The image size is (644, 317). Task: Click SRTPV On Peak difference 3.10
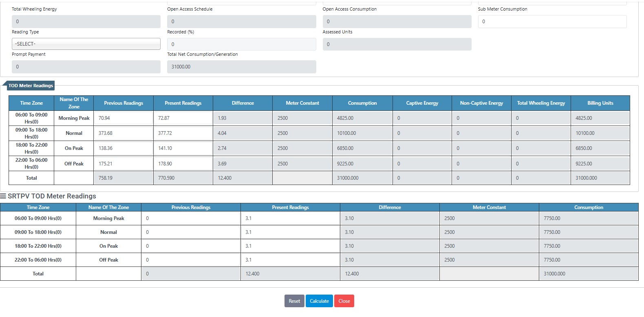coord(390,246)
